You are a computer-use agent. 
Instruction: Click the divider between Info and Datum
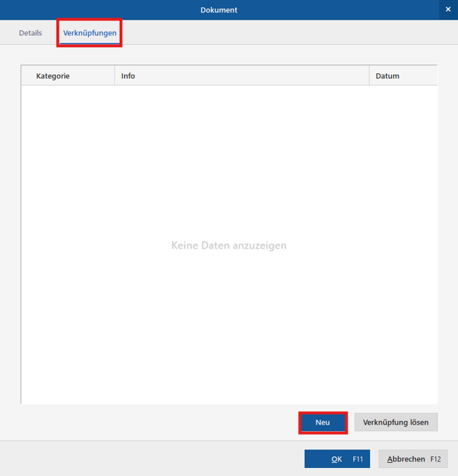click(x=369, y=76)
